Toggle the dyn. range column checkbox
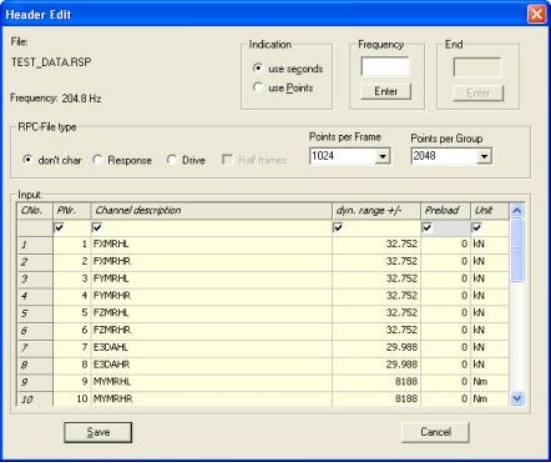551x463 pixels. pyautogui.click(x=338, y=227)
